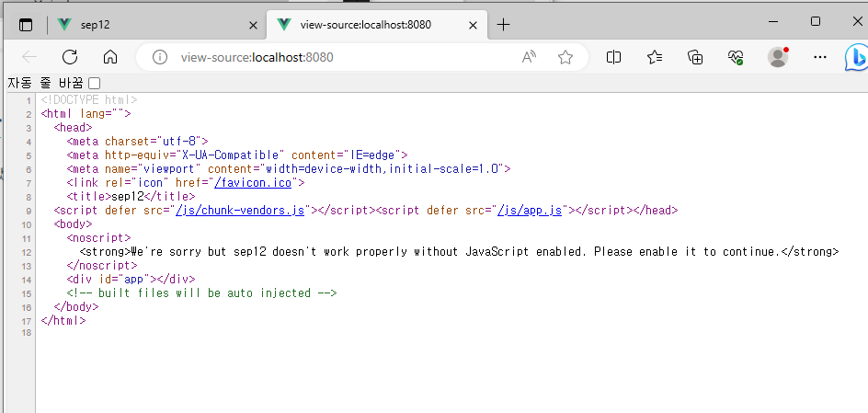868x413 pixels.
Task: Start Read aloud from address bar
Action: click(530, 57)
